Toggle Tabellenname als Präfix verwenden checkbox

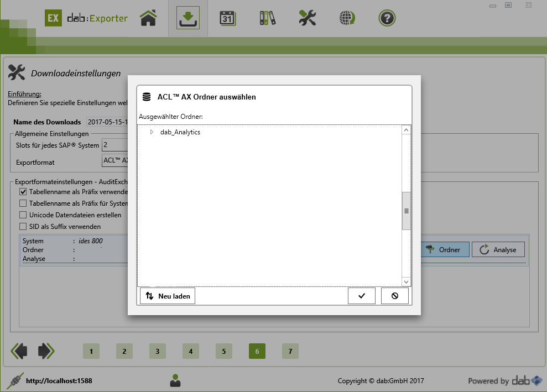coord(23,191)
